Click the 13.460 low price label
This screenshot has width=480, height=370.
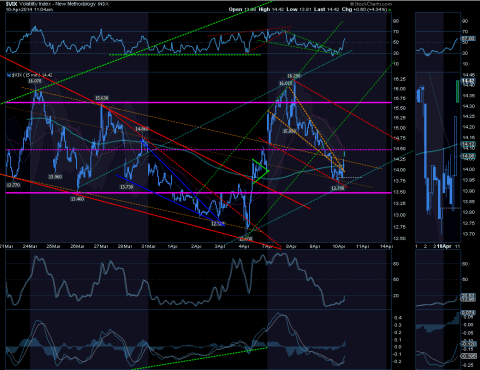point(77,199)
